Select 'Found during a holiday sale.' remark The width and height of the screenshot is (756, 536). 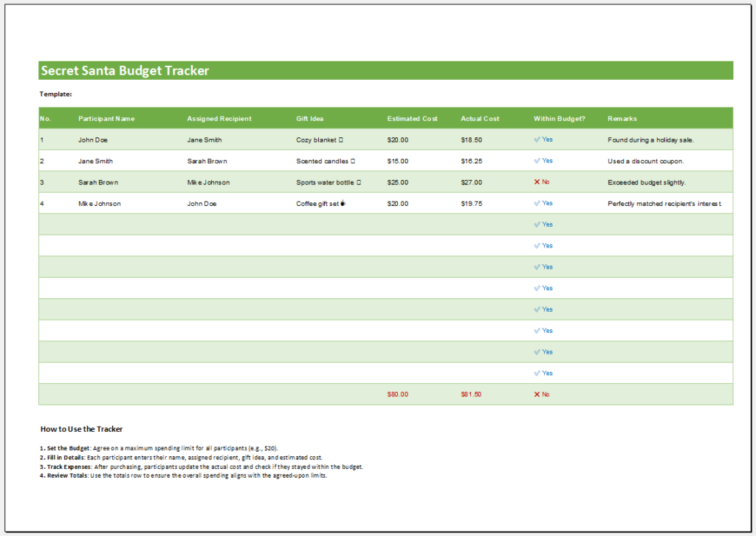(650, 140)
